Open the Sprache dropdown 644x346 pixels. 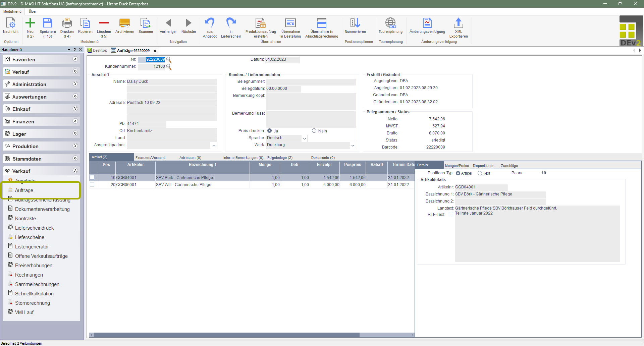pyautogui.click(x=304, y=138)
